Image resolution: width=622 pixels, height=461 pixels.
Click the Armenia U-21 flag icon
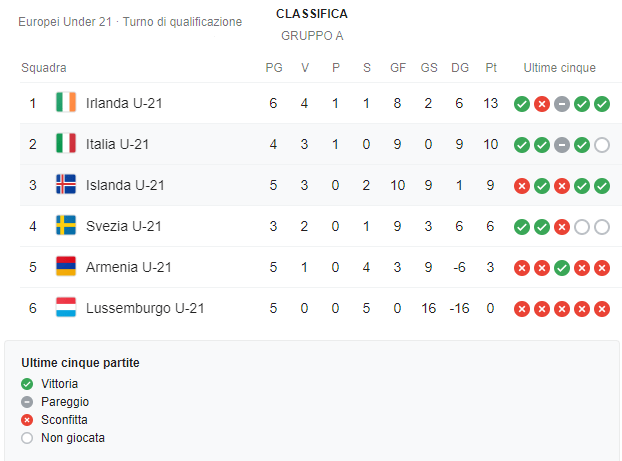point(66,267)
